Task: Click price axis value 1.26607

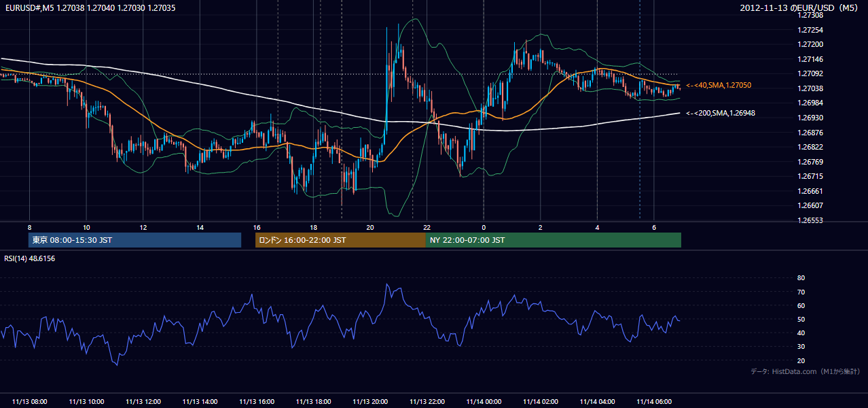Action: tap(810, 205)
